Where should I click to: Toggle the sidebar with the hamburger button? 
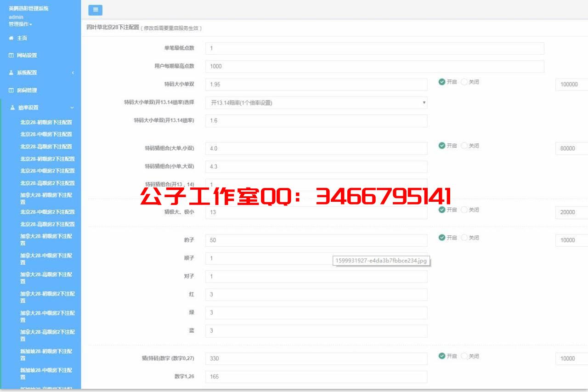(x=95, y=10)
